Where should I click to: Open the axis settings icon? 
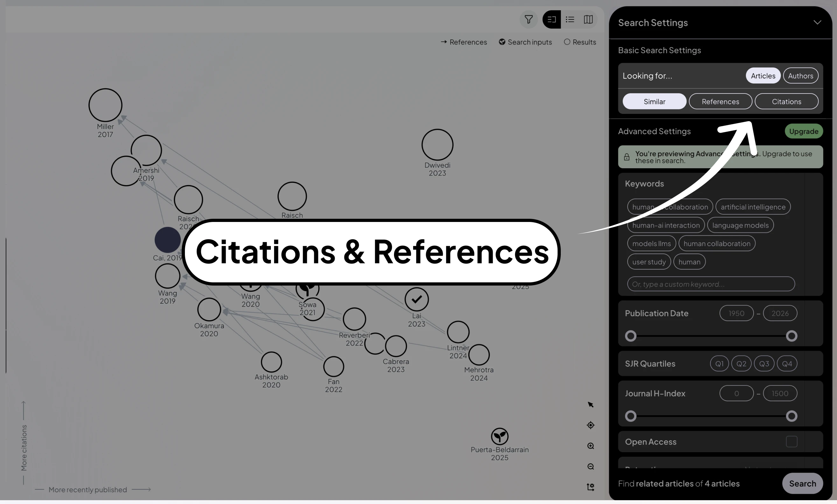(x=591, y=487)
